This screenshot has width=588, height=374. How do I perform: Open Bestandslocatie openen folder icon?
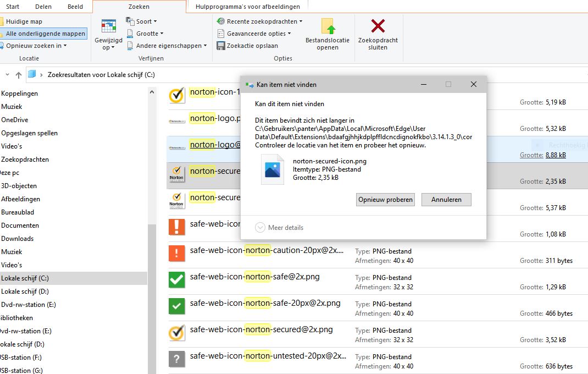(328, 27)
